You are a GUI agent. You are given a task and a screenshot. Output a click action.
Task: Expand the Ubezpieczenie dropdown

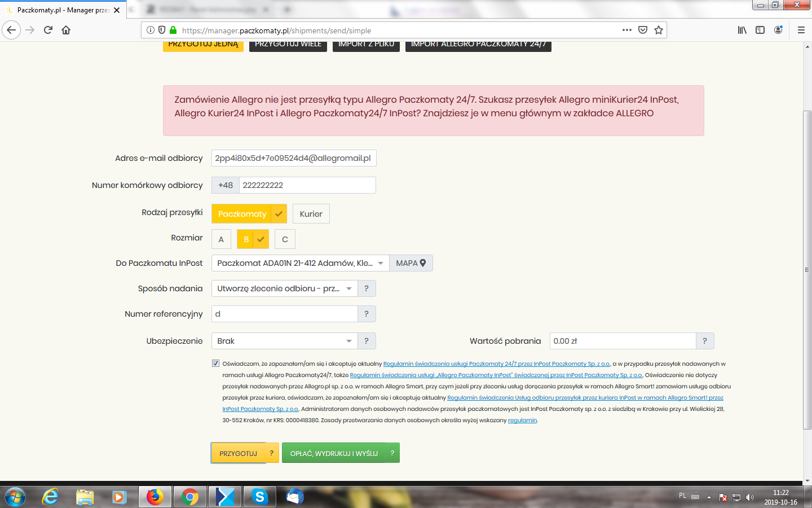click(285, 341)
